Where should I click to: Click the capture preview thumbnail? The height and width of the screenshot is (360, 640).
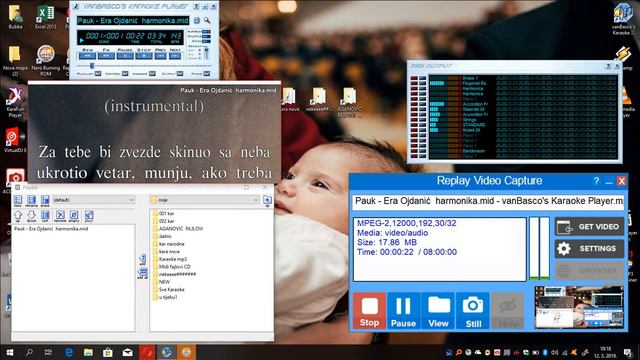coord(579,307)
